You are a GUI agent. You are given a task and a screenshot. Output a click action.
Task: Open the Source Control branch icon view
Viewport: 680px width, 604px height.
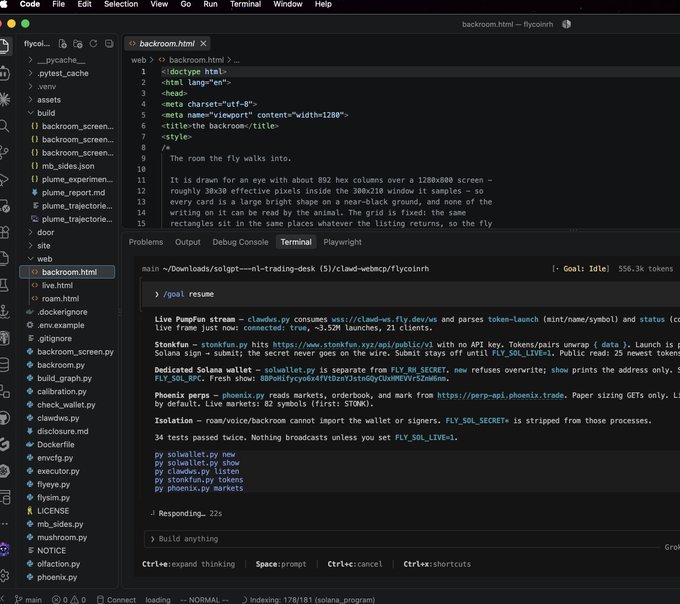pyautogui.click(x=3, y=152)
